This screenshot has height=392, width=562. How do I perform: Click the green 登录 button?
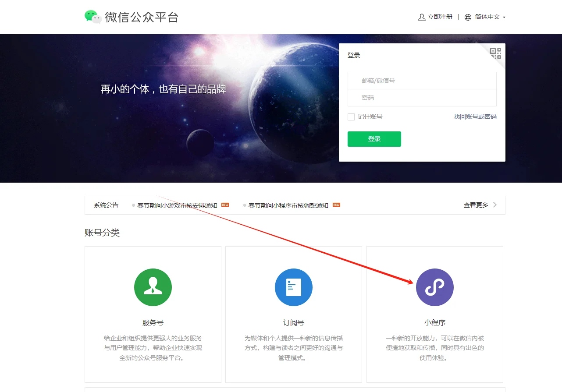click(x=374, y=139)
